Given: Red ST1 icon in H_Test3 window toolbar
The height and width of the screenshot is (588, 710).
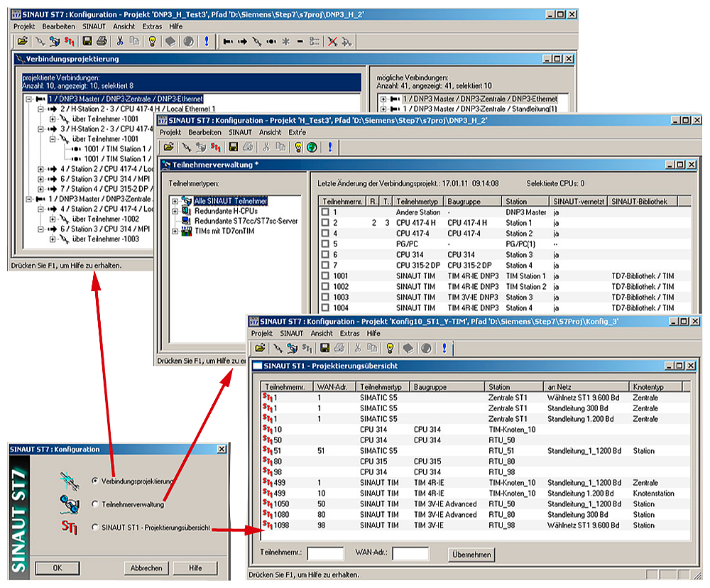Looking at the screenshot, I should pyautogui.click(x=216, y=147).
